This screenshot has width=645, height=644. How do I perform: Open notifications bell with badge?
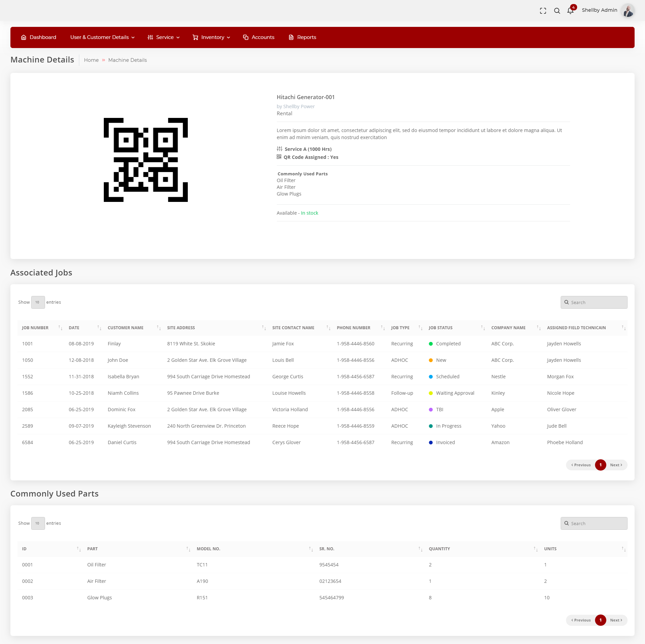coord(571,10)
